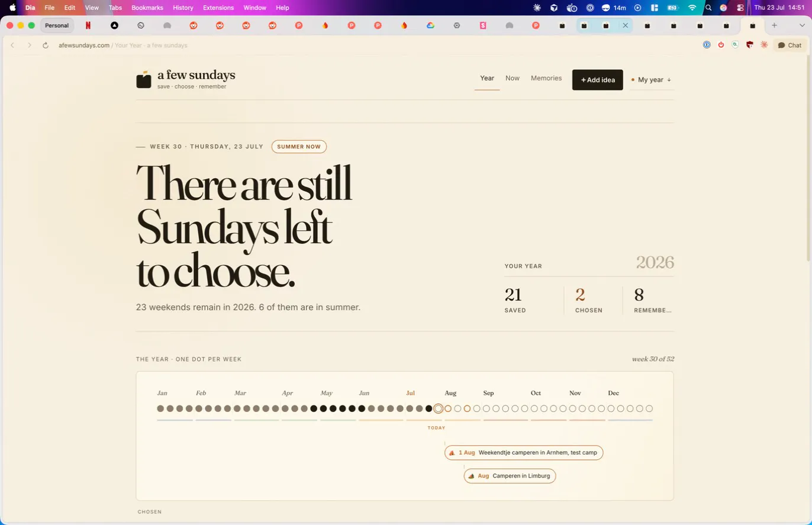Click the week 30 of 52 label
This screenshot has width=812, height=525.
click(x=653, y=359)
